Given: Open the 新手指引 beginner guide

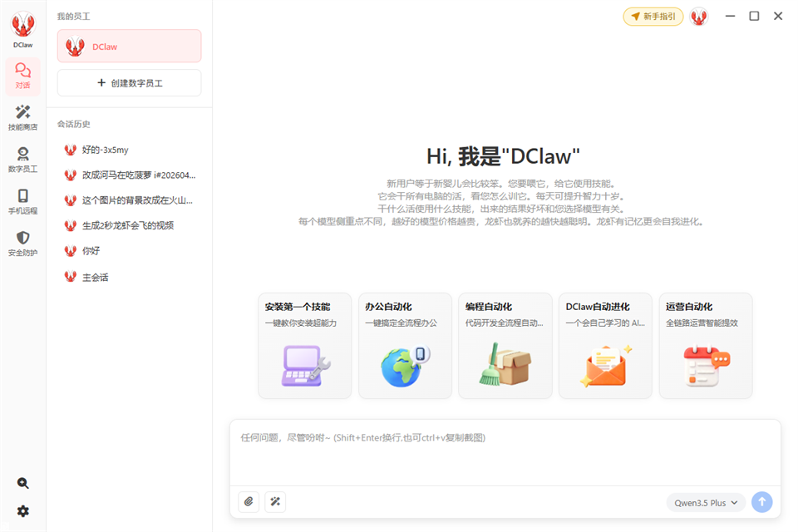Looking at the screenshot, I should click(653, 17).
